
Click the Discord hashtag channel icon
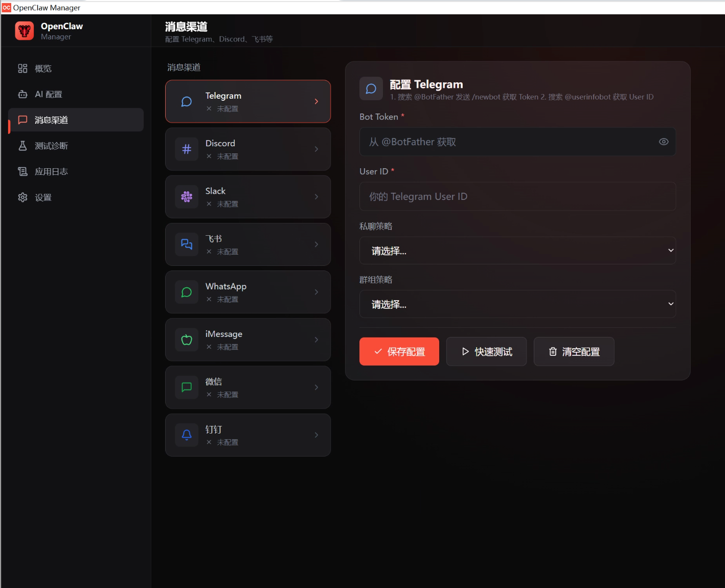pyautogui.click(x=187, y=149)
